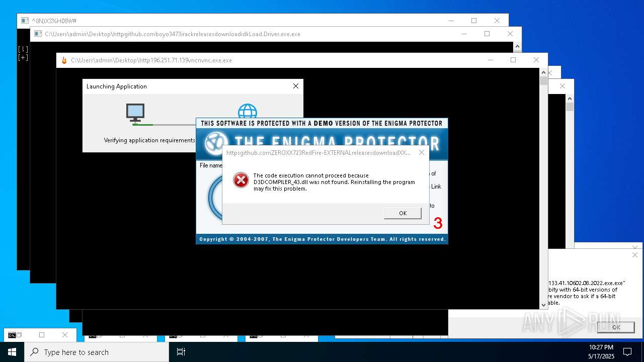Click the computer monitor icon in Launching Application

[135, 113]
